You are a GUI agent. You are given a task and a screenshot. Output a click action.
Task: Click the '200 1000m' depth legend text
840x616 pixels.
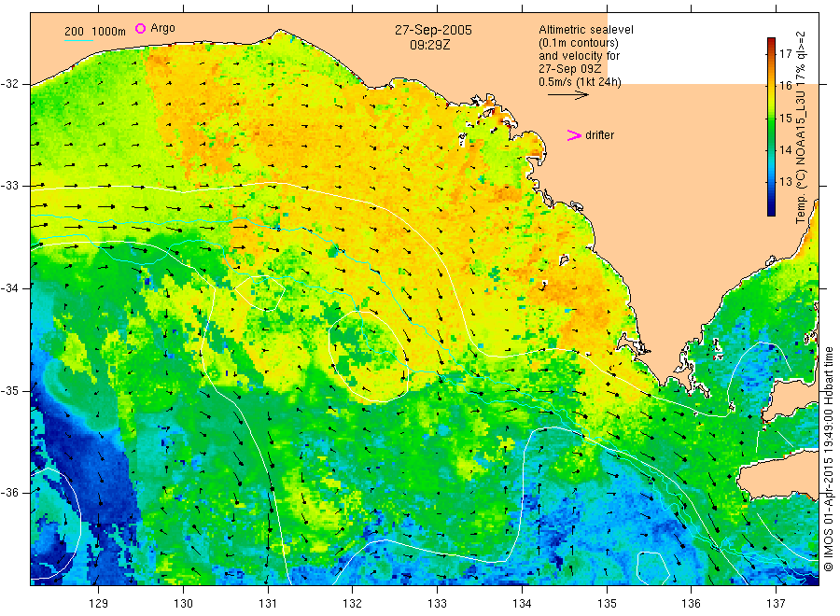[95, 31]
